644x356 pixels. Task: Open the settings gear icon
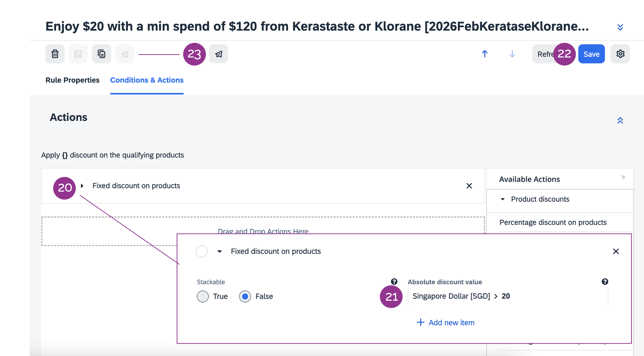[620, 54]
